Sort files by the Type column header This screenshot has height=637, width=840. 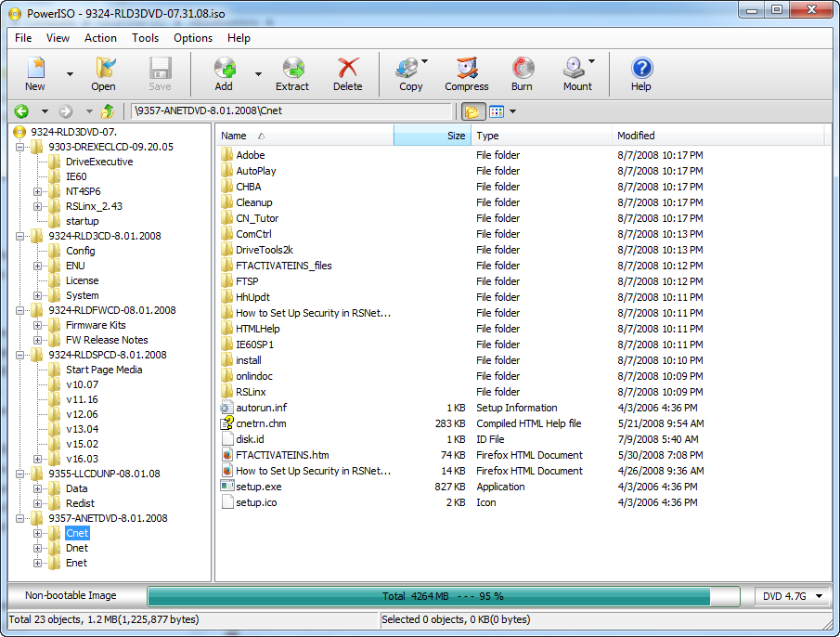tap(542, 136)
